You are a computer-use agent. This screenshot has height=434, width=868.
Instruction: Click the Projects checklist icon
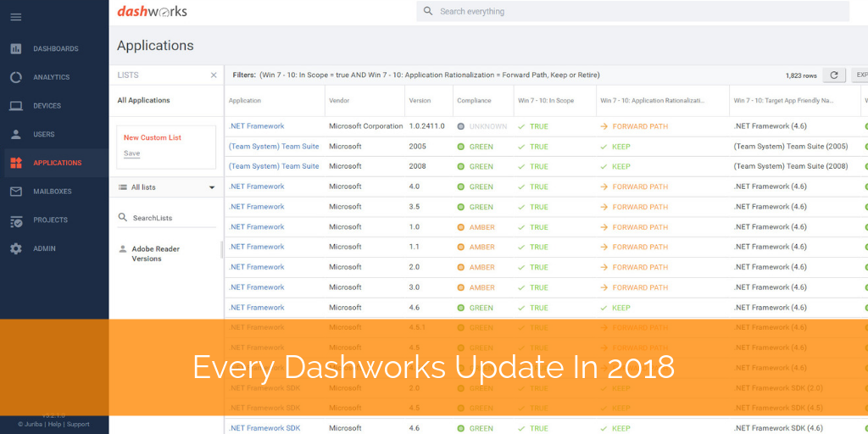point(16,220)
